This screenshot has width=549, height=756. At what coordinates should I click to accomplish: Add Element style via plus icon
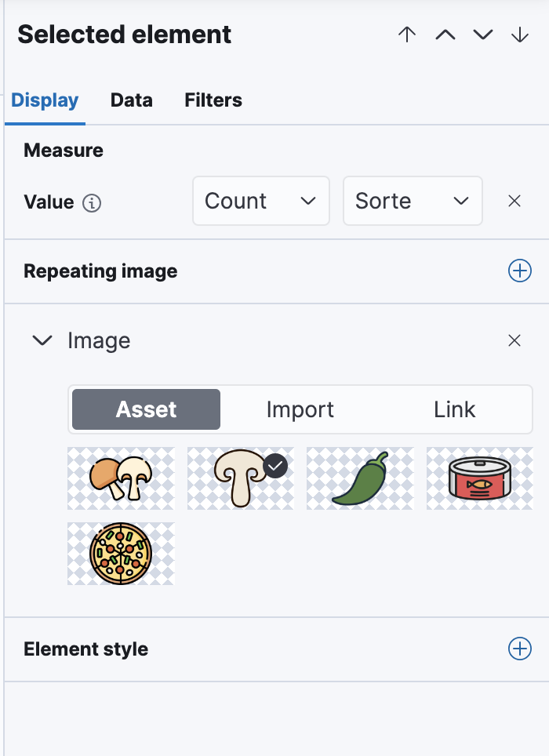tap(520, 649)
